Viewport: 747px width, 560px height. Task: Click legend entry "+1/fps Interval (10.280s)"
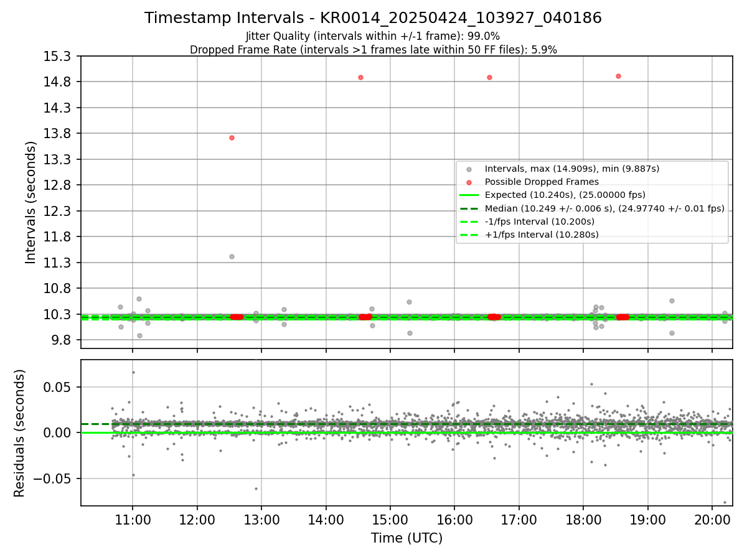pyautogui.click(x=542, y=235)
